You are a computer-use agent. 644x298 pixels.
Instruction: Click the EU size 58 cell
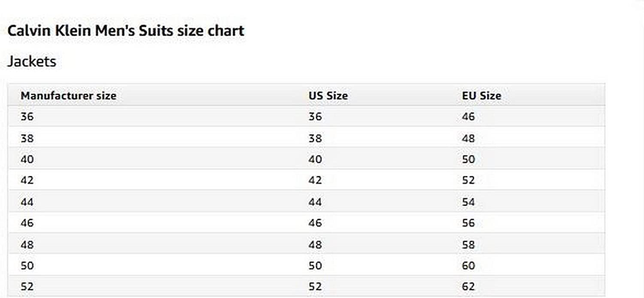[x=468, y=245]
